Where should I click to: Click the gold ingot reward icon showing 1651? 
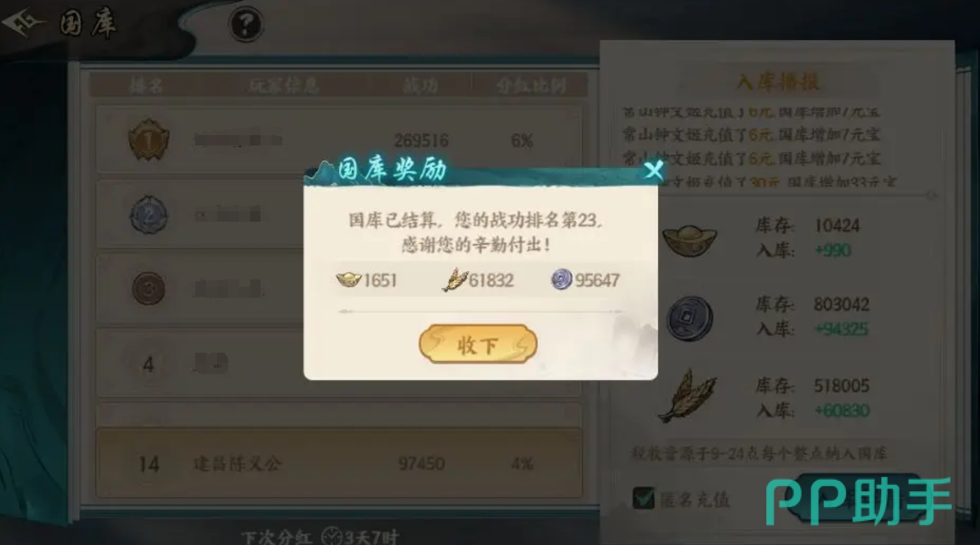point(349,280)
